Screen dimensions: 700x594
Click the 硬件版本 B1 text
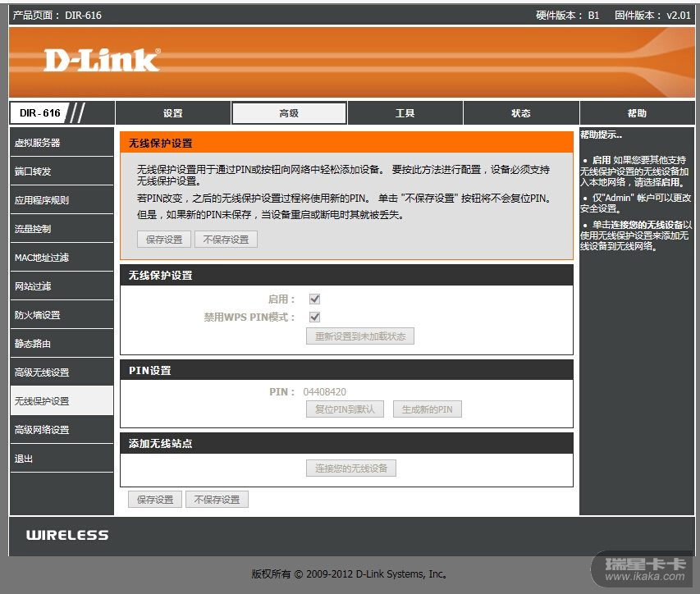point(567,15)
